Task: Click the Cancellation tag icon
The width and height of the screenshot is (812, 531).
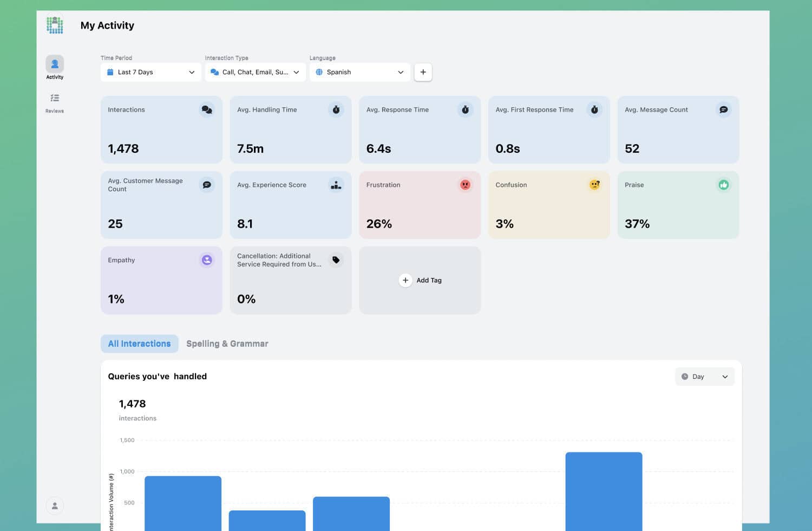Action: [336, 260]
